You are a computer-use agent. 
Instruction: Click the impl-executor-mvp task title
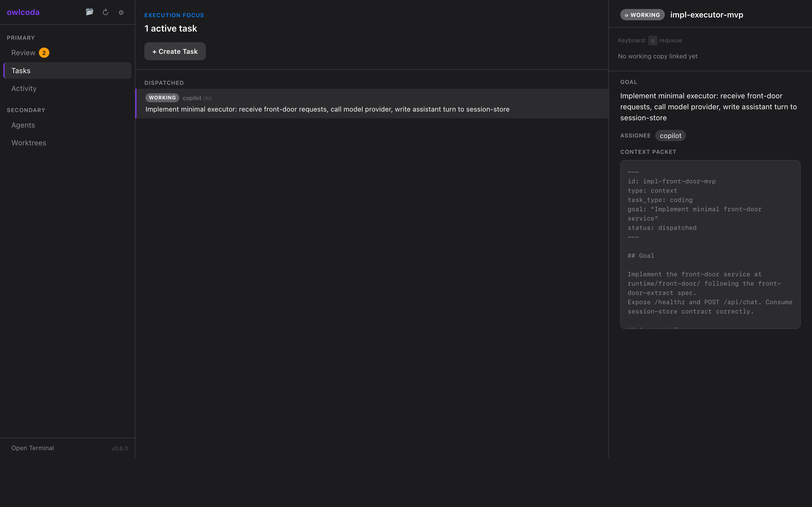[707, 15]
